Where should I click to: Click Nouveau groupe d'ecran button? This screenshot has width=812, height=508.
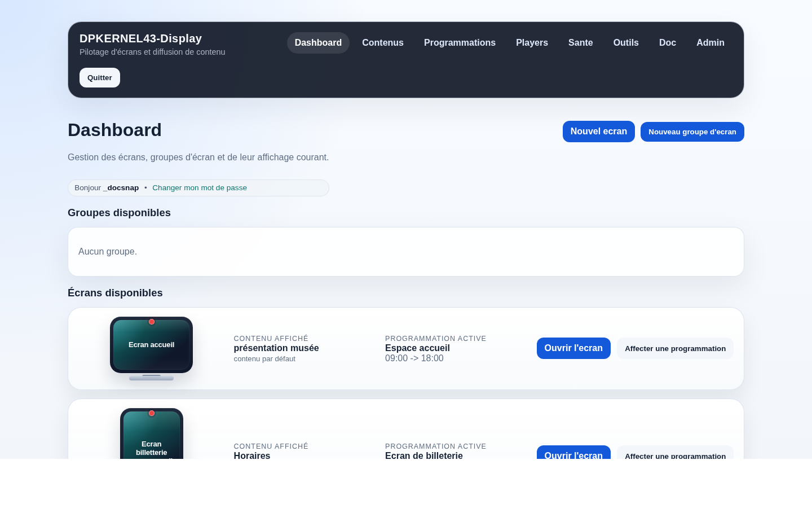[692, 132]
